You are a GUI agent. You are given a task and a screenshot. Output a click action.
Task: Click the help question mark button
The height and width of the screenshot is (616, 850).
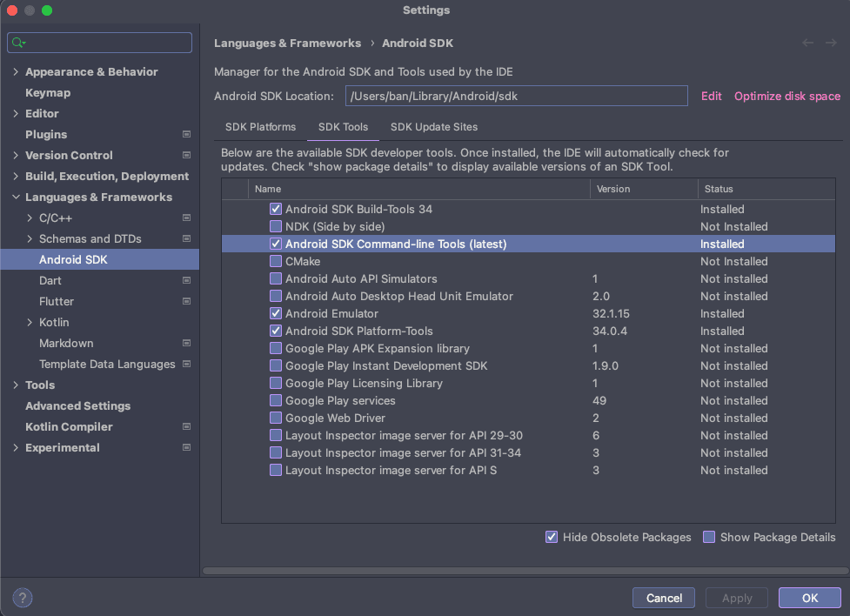pos(23,598)
